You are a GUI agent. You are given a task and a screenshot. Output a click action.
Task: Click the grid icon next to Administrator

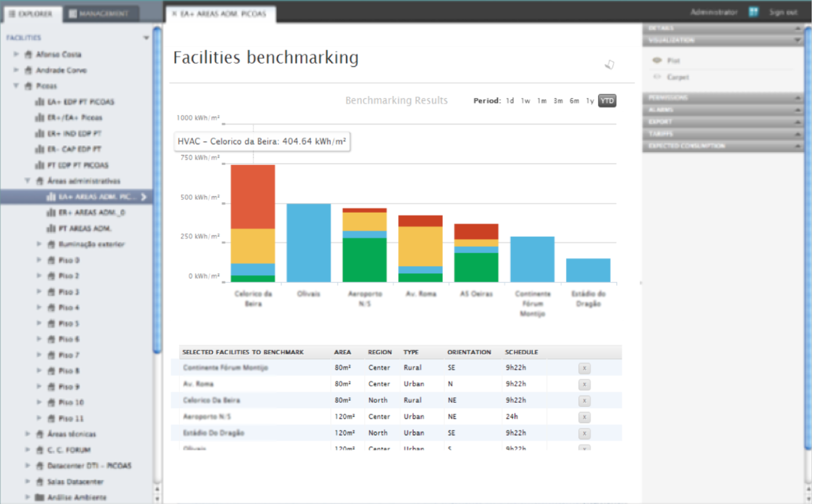tap(753, 12)
